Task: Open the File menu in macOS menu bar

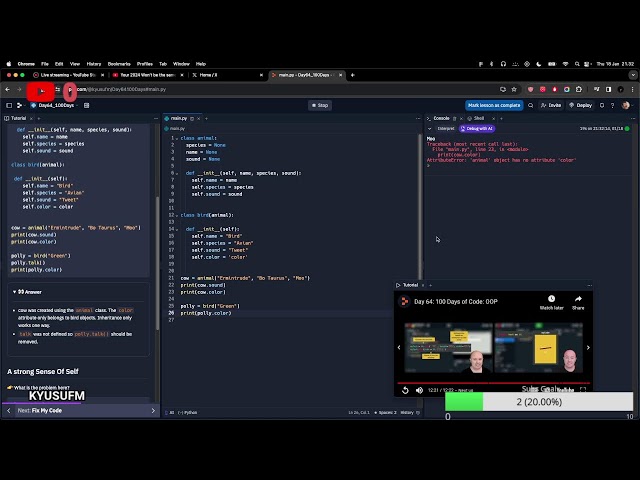Action: click(x=45, y=64)
